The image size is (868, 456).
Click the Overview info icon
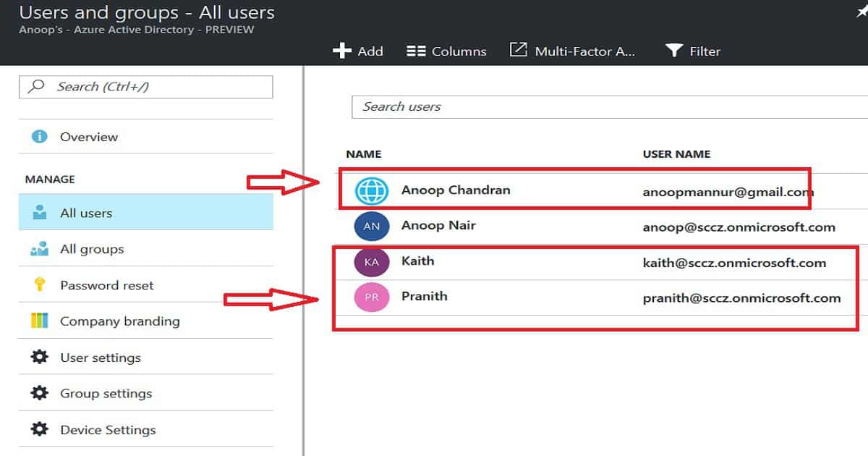40,137
